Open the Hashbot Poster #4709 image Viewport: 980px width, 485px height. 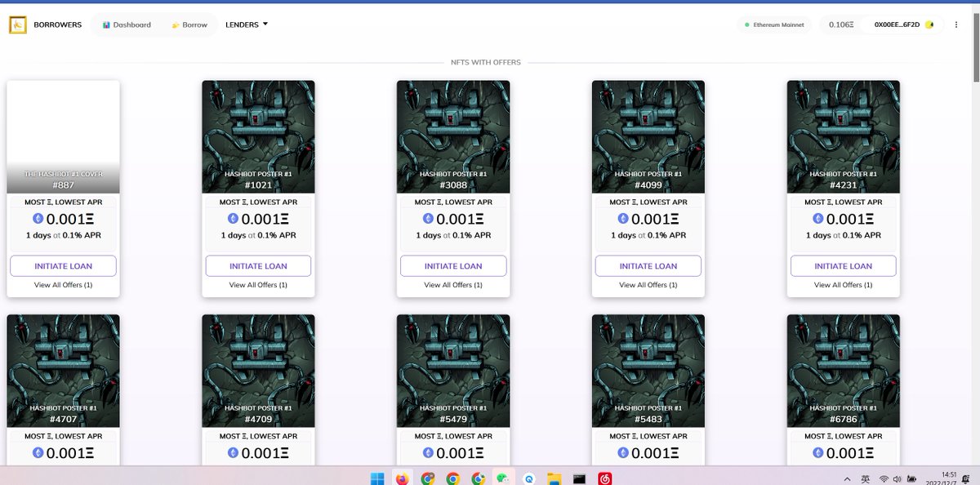point(258,371)
